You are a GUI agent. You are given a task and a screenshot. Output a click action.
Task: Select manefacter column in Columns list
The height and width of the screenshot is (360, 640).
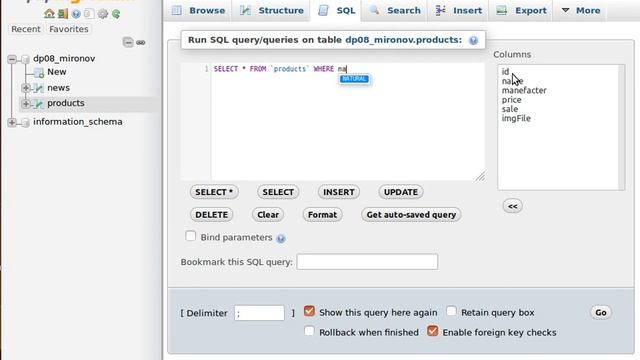(x=524, y=90)
